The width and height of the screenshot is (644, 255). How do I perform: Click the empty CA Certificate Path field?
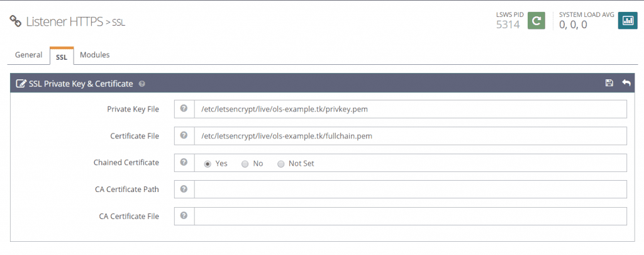(410, 189)
